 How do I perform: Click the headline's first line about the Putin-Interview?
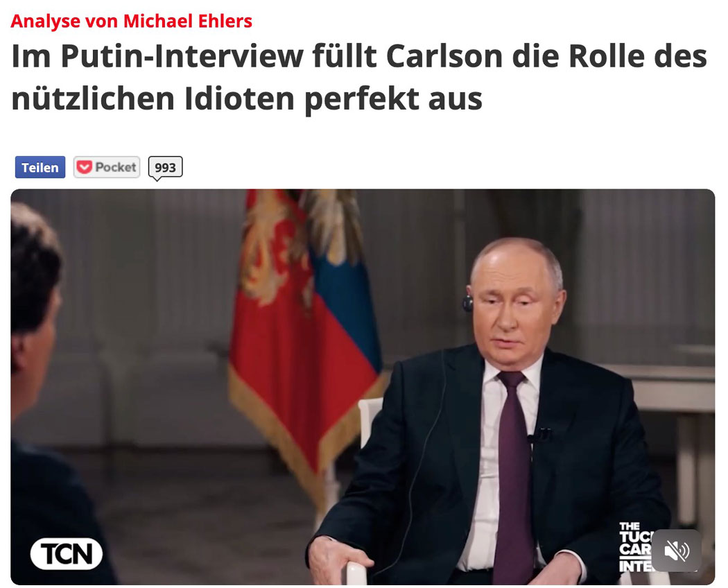tap(359, 55)
